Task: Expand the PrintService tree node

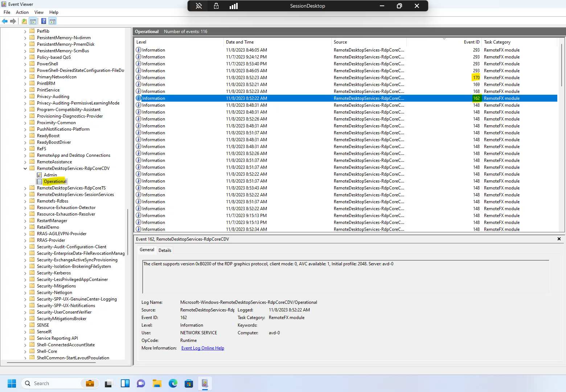Action: [x=25, y=90]
